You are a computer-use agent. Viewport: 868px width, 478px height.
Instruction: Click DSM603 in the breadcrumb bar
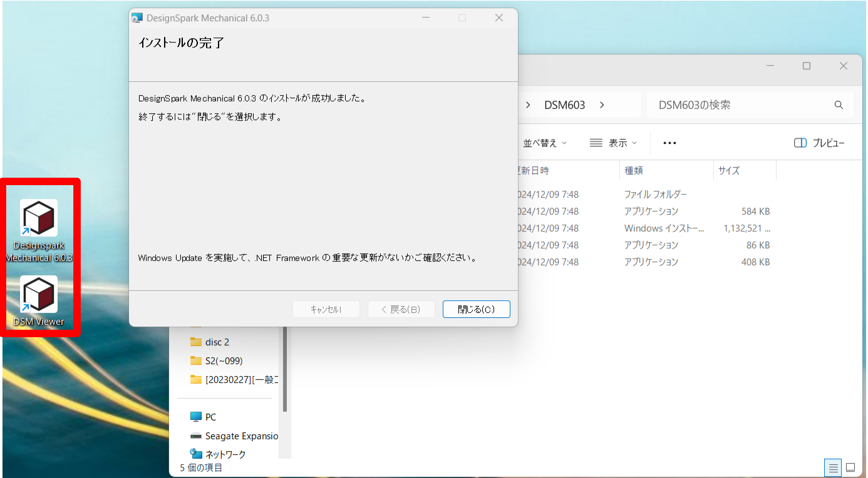[564, 104]
